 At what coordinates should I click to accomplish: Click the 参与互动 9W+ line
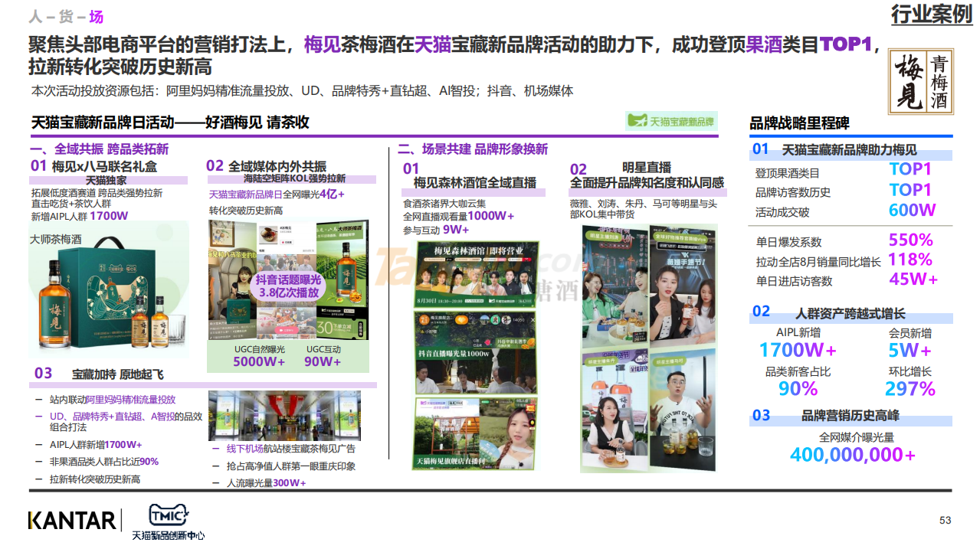(436, 230)
